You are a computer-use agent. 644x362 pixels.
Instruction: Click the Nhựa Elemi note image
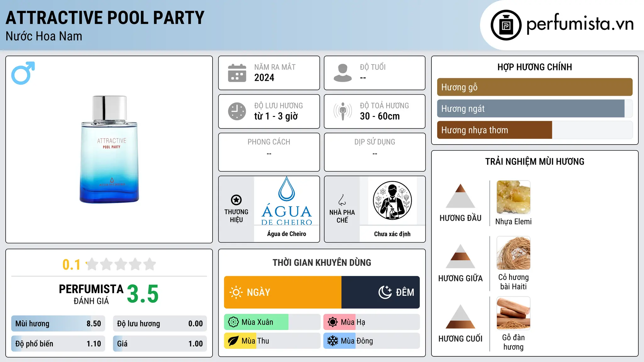pyautogui.click(x=513, y=197)
